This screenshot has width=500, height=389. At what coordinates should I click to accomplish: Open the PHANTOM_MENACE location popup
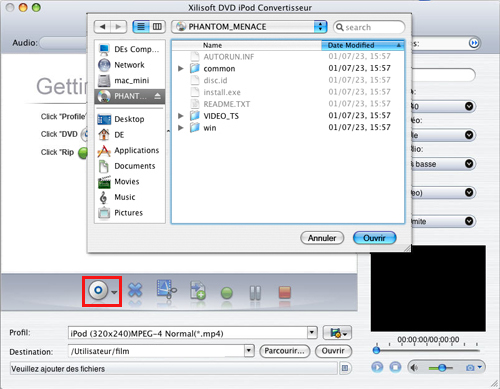[249, 27]
